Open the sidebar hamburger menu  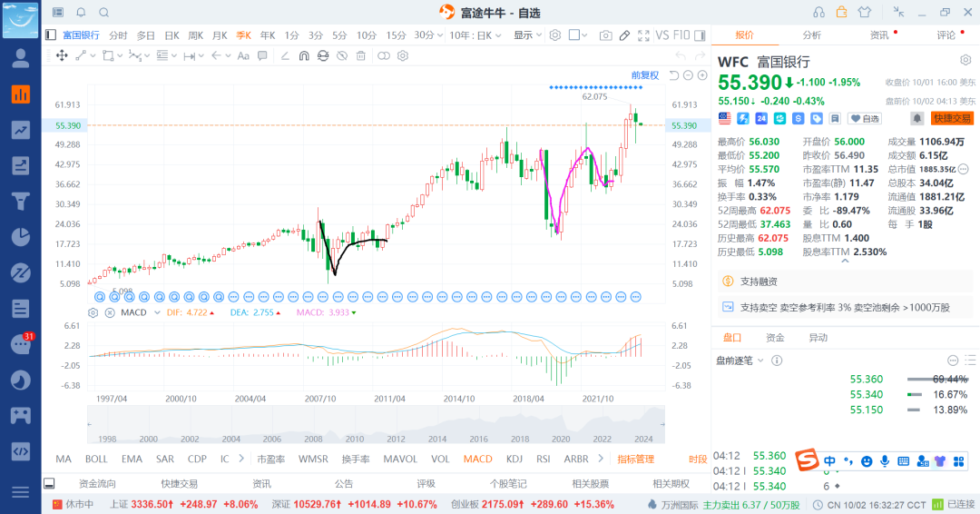21,492
